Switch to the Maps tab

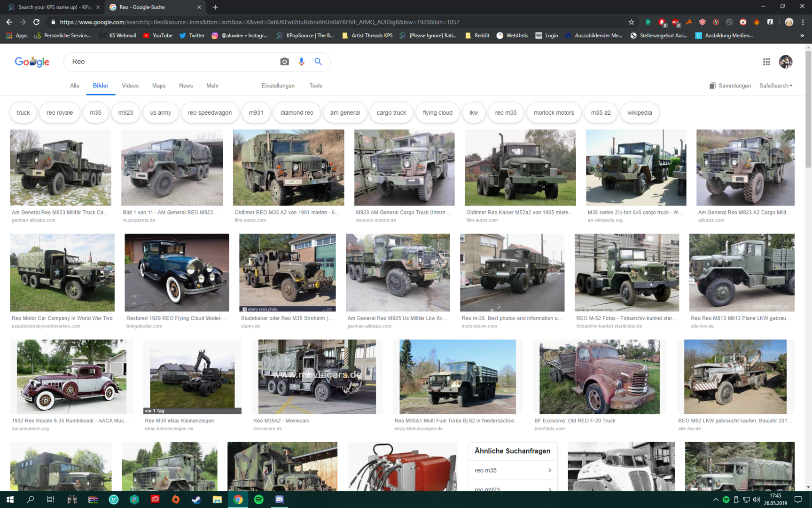pyautogui.click(x=159, y=86)
